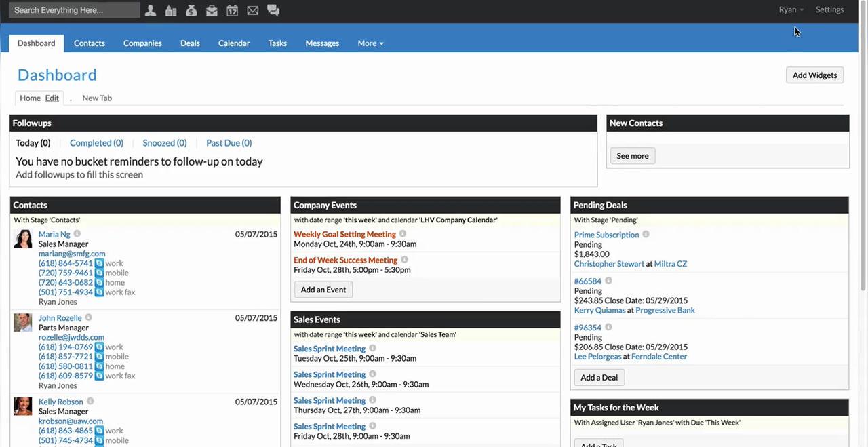This screenshot has width=868, height=447.
Task: Focus the Search Everything Here field
Action: (x=75, y=10)
